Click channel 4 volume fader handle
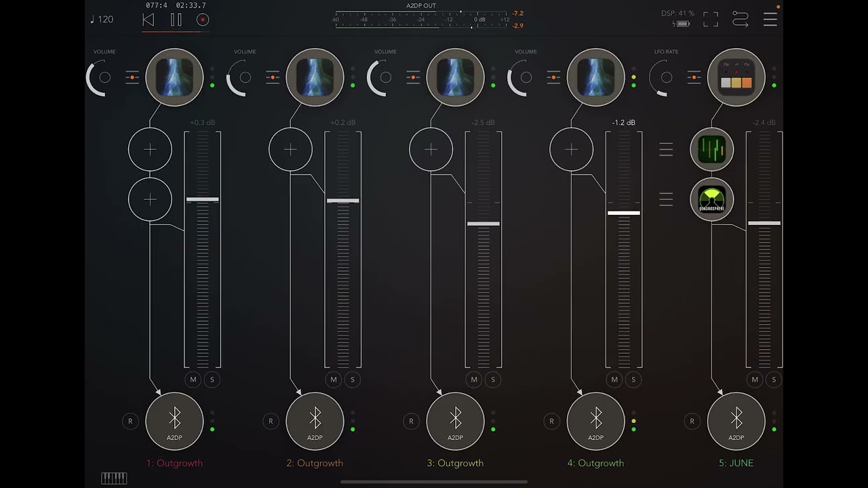 pyautogui.click(x=624, y=213)
